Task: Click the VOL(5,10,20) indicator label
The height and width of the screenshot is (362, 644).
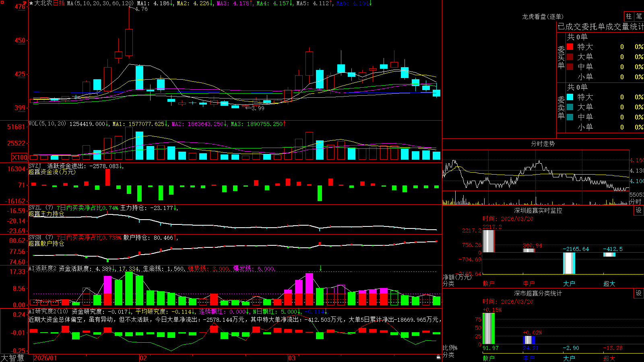Action: coord(47,124)
